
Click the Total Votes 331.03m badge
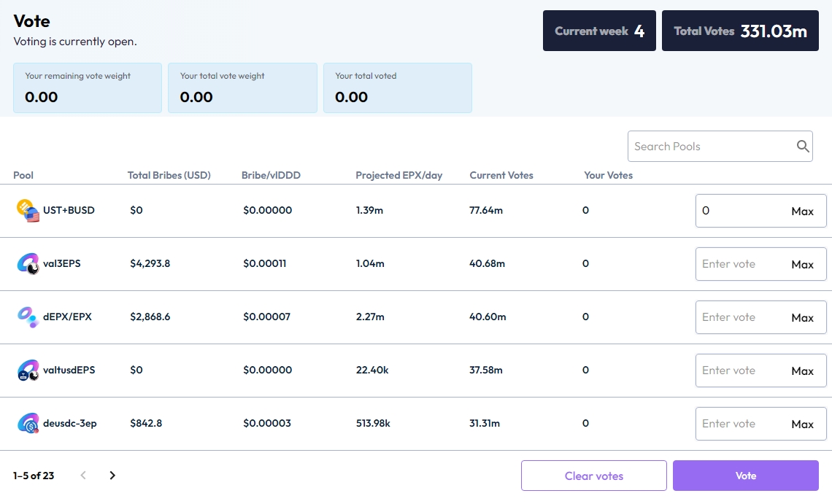[739, 31]
